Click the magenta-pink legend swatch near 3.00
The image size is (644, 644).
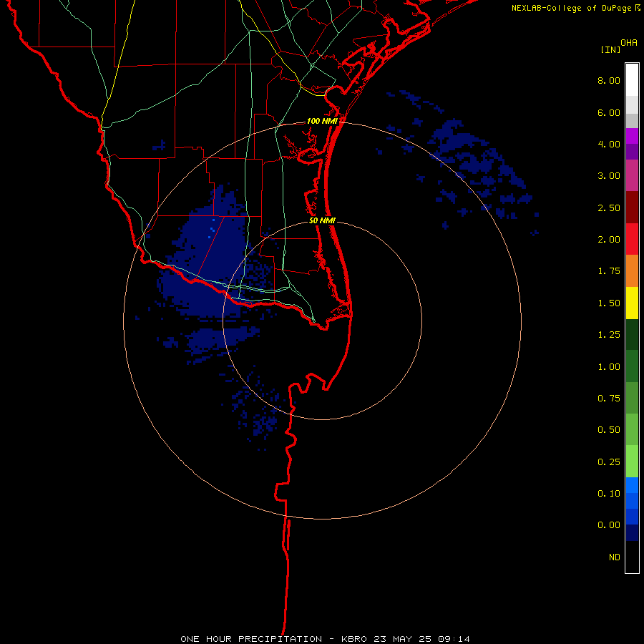pos(632,176)
